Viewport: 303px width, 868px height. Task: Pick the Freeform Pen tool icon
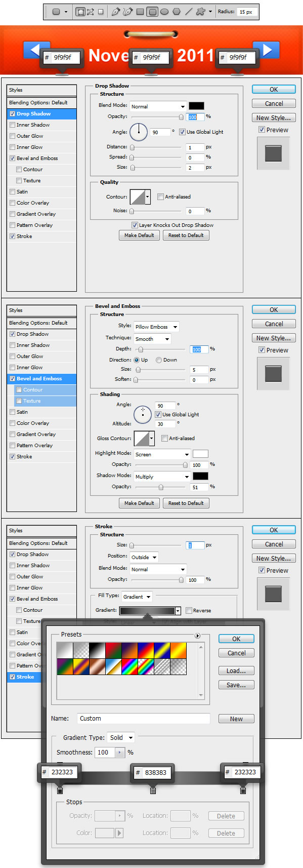pyautogui.click(x=127, y=12)
